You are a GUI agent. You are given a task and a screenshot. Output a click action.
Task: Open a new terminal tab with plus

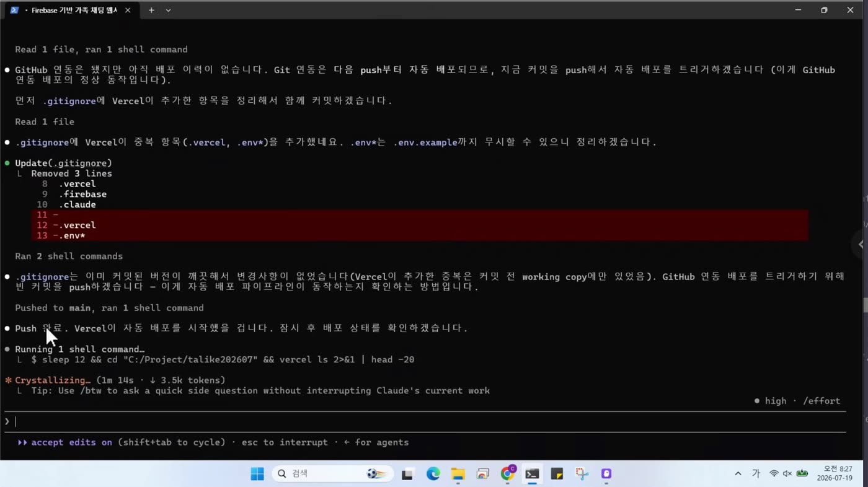[x=151, y=10]
